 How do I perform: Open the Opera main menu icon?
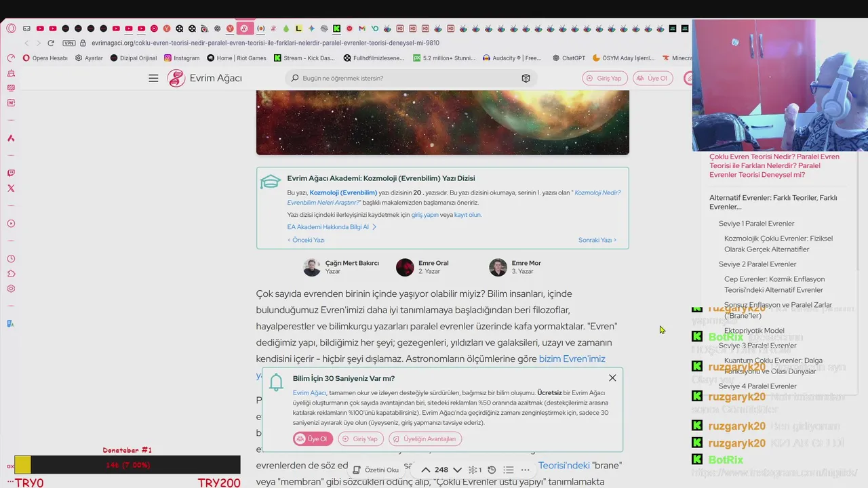[x=11, y=28]
